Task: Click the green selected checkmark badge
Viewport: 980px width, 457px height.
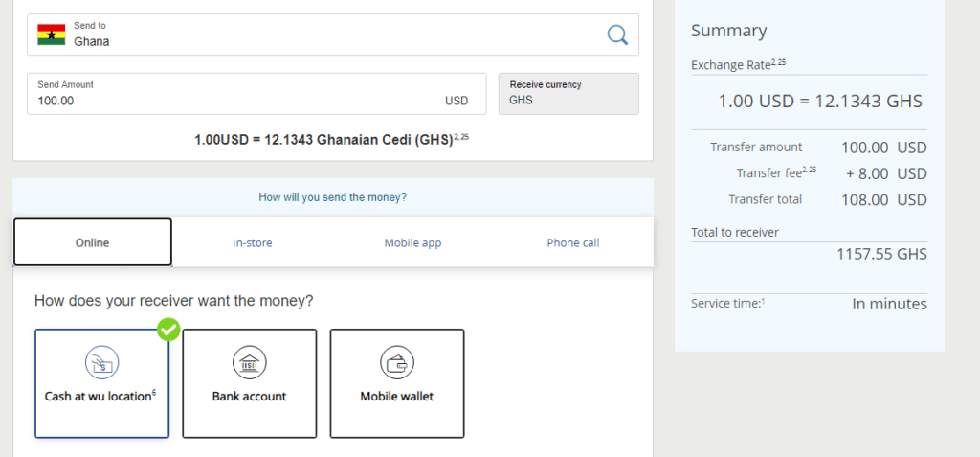Action: tap(168, 330)
